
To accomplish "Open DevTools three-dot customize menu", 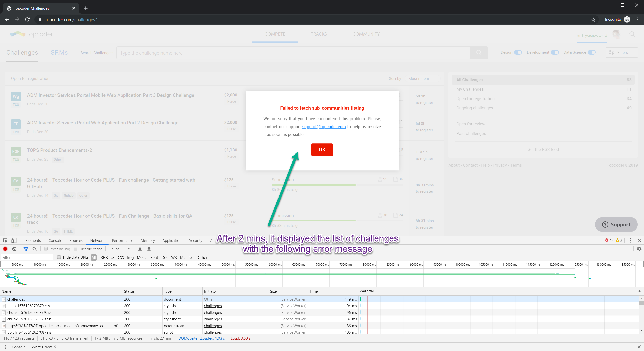I will click(x=630, y=240).
